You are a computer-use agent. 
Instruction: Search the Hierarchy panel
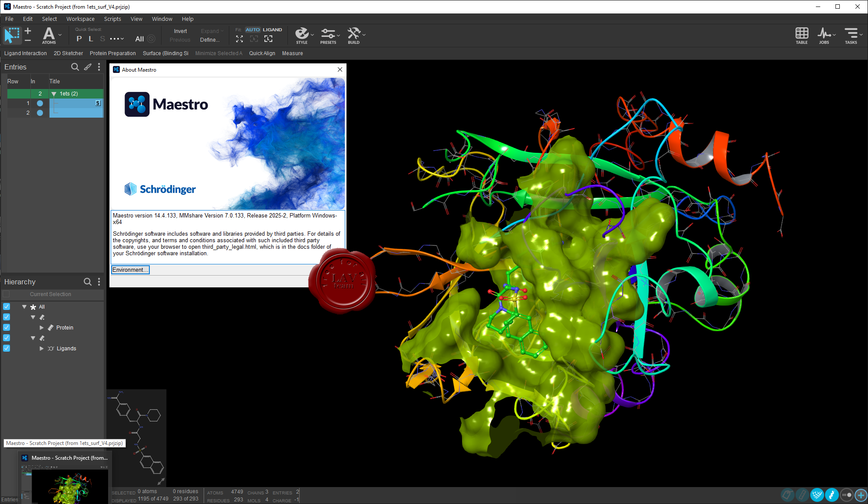[87, 282]
